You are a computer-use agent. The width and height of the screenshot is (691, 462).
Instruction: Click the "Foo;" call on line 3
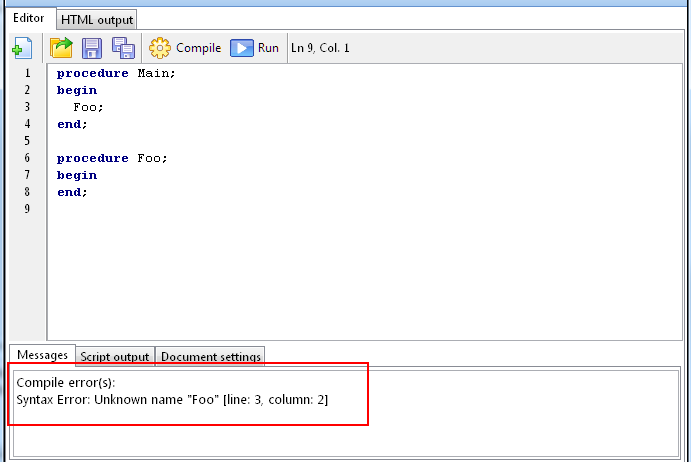88,107
